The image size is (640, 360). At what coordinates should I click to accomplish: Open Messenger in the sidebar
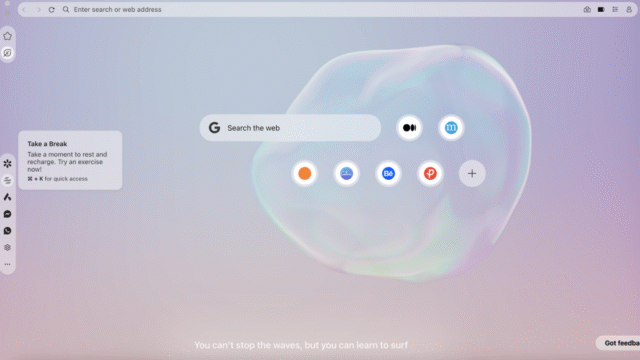[x=7, y=214]
